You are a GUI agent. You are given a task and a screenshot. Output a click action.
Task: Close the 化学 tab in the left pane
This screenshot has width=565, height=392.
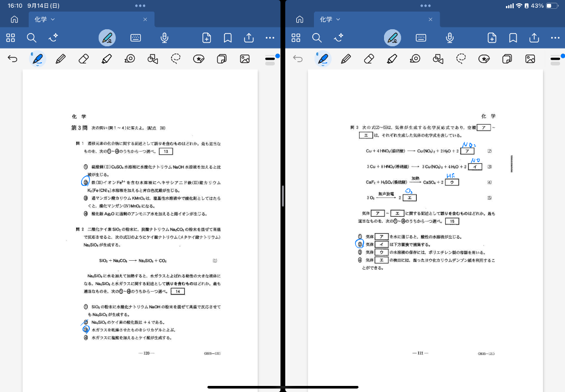(x=145, y=19)
